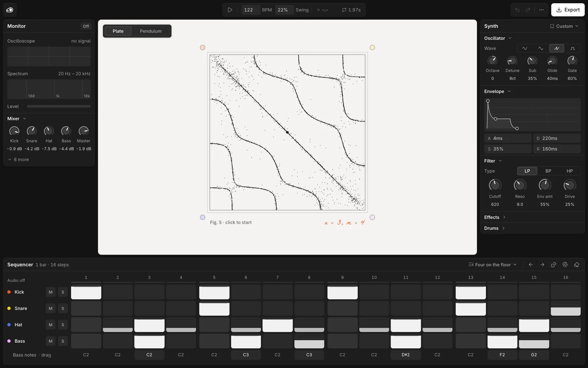Click the Plate figure to start

[x=287, y=132]
